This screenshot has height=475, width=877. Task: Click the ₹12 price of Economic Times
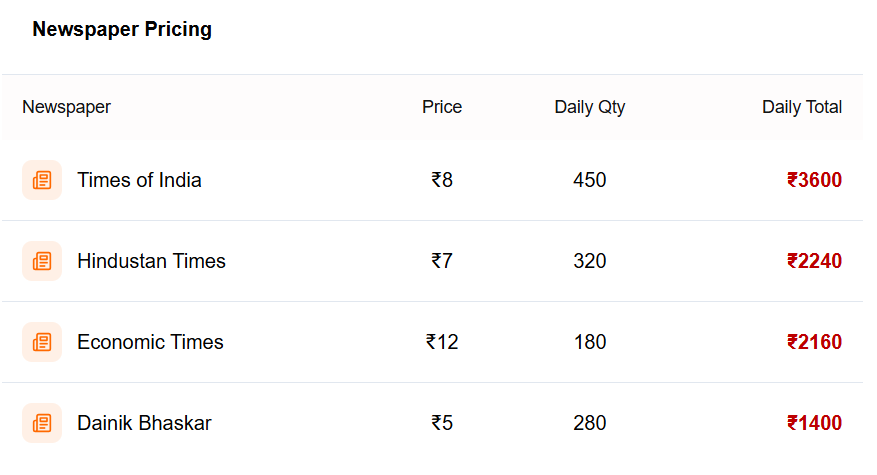(x=442, y=342)
